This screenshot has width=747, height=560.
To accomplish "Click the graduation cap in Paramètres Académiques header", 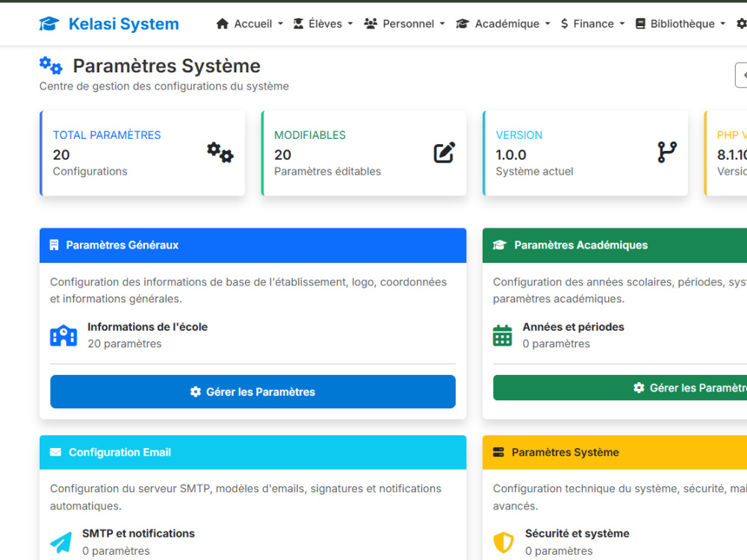I will tap(499, 245).
